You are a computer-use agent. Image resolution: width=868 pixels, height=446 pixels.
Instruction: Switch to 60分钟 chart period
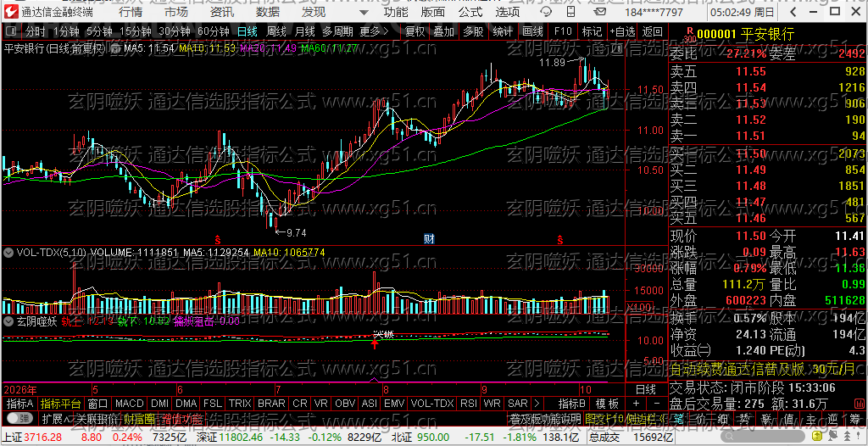[213, 31]
